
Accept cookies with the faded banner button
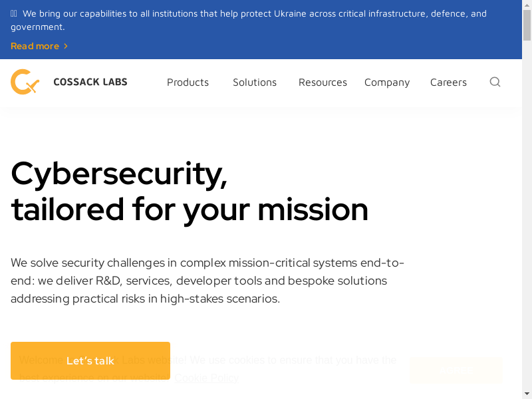click(x=456, y=370)
